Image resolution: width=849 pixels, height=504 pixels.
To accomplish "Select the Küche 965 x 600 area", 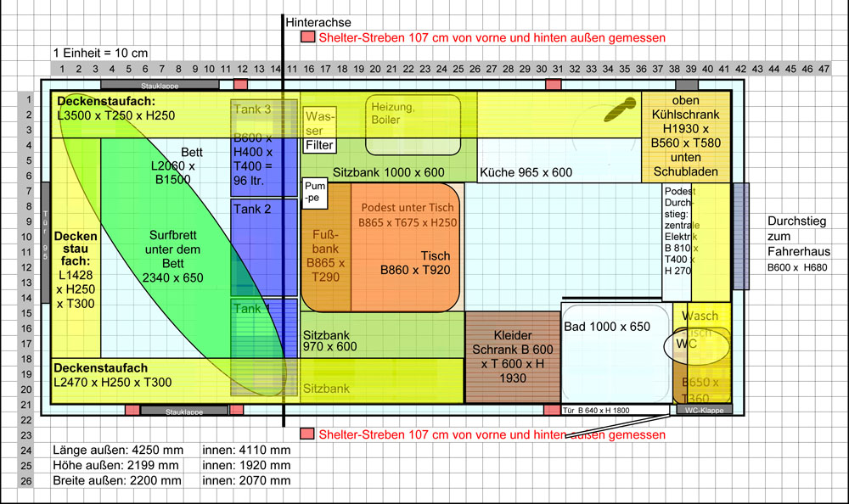I will [x=559, y=160].
